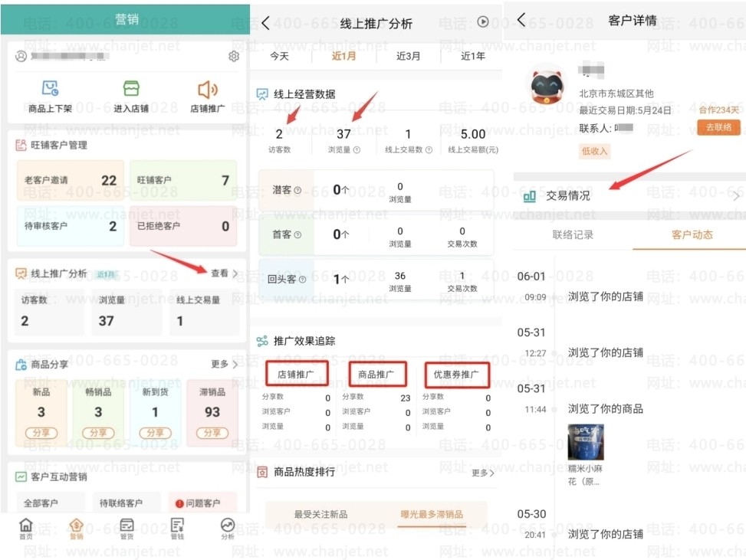Go back from 客户详情 page
The image size is (746, 560).
click(521, 19)
